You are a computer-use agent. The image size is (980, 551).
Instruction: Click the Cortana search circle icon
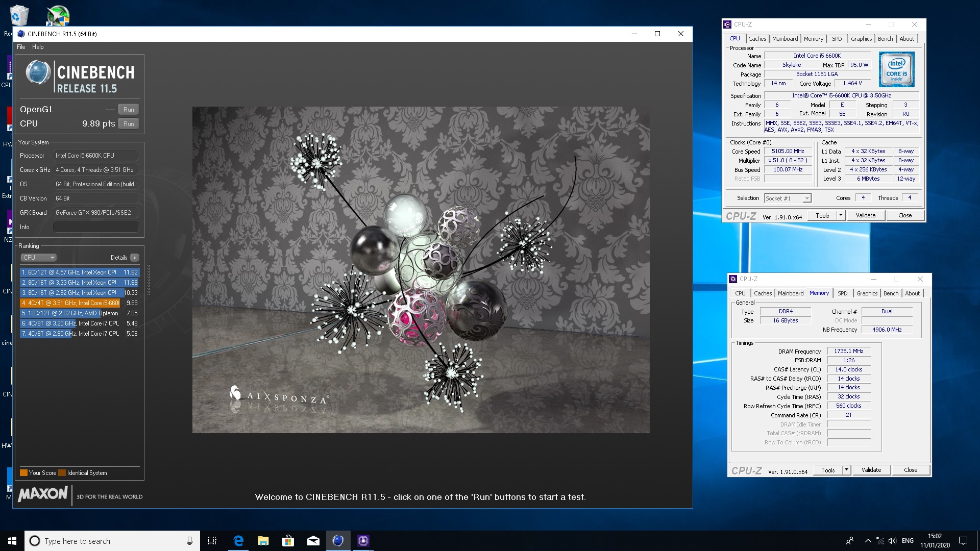click(x=35, y=541)
